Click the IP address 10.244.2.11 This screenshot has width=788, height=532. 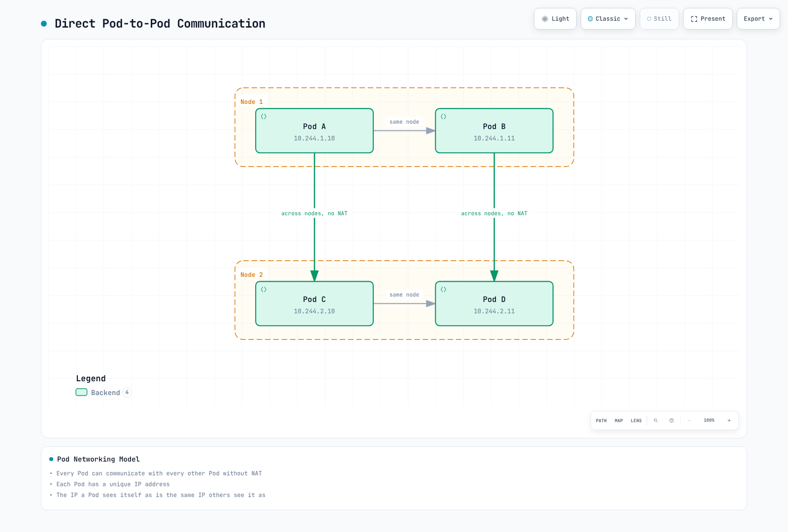coord(494,311)
